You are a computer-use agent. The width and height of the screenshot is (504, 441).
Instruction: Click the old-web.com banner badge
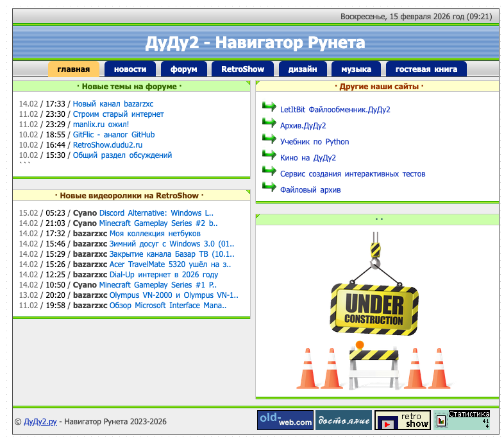pos(285,420)
